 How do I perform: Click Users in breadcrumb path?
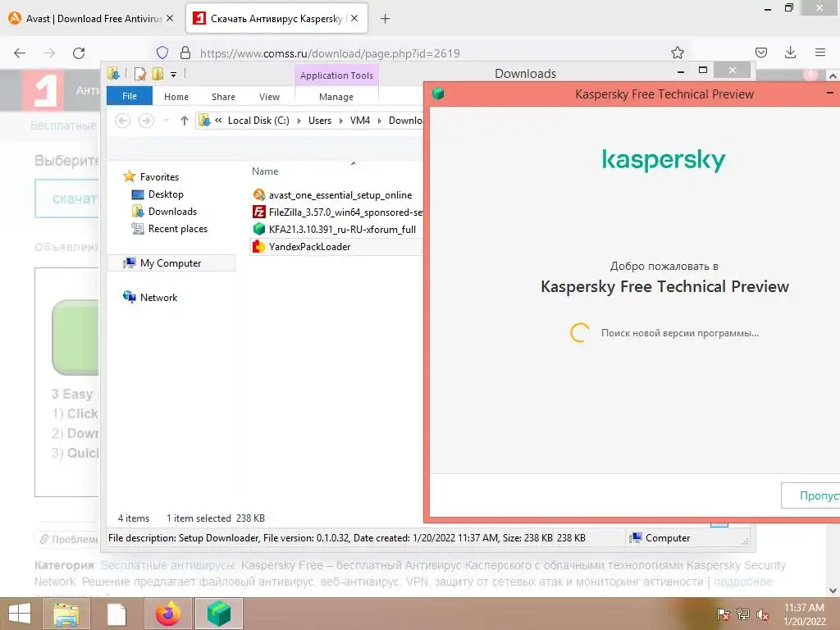pos(320,121)
